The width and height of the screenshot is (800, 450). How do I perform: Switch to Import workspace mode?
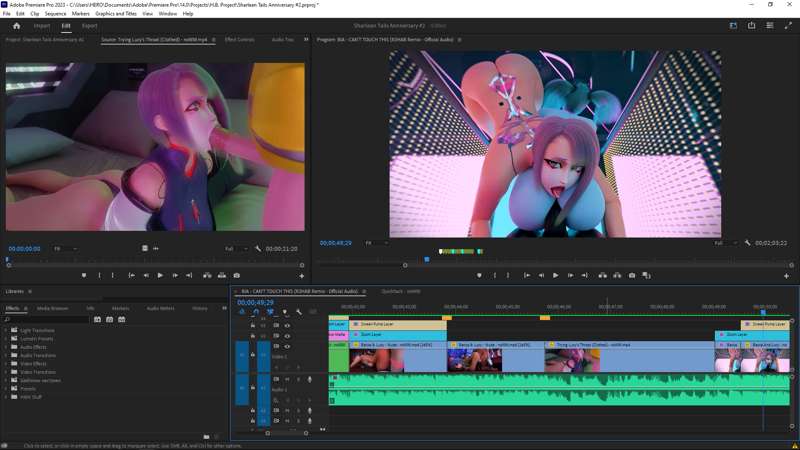[x=42, y=26]
